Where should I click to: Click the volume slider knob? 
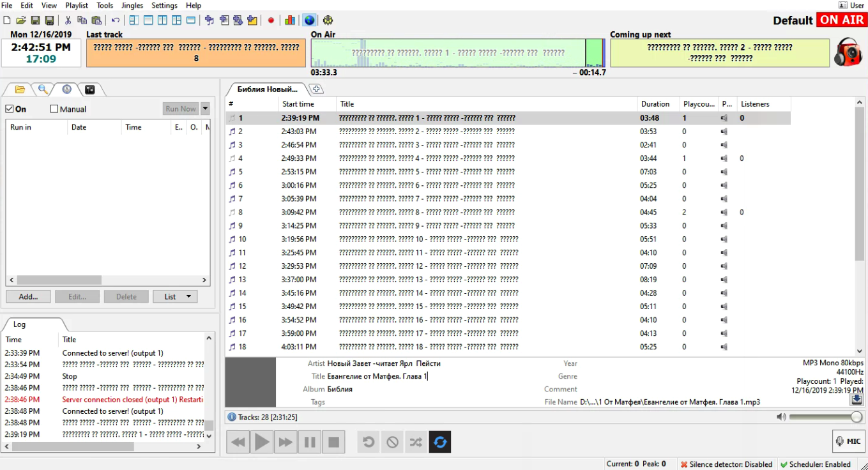click(857, 417)
